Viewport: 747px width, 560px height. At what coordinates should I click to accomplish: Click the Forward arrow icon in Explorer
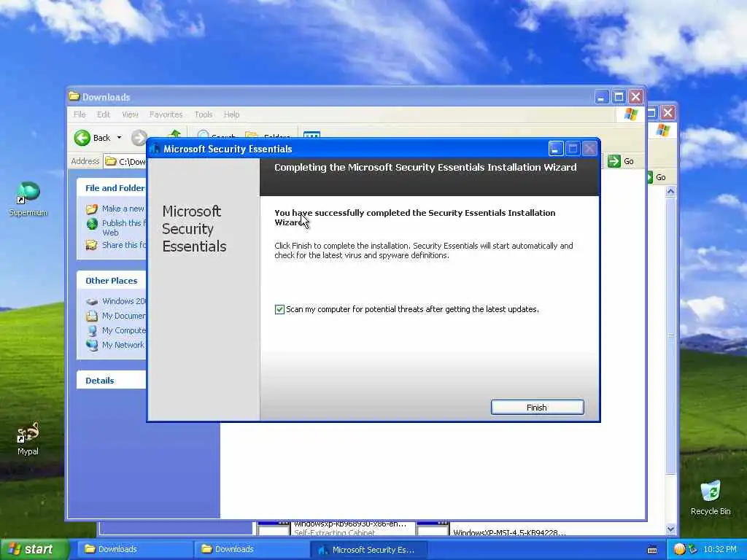pyautogui.click(x=139, y=138)
